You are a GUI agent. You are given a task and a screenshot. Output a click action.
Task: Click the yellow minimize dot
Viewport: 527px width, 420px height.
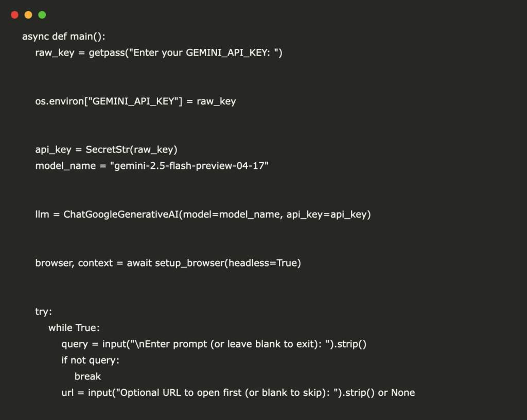click(28, 15)
